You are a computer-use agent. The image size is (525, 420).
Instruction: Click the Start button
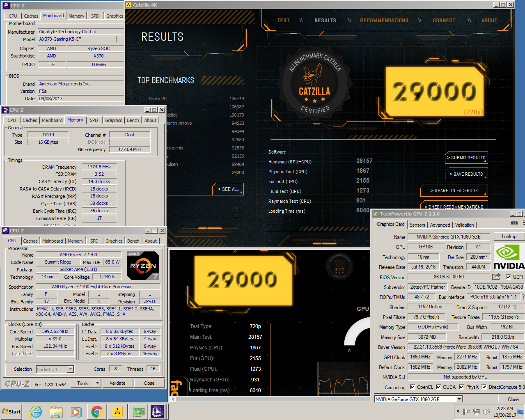point(11,411)
